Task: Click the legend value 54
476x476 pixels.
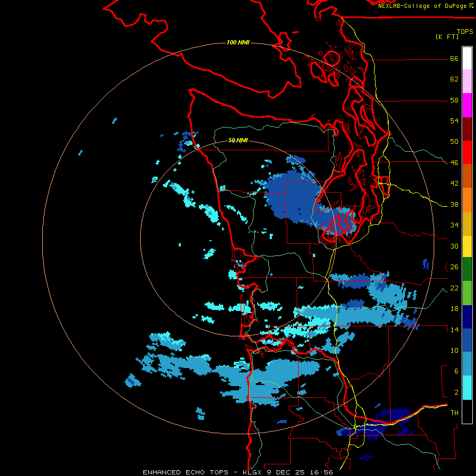Action: point(454,121)
